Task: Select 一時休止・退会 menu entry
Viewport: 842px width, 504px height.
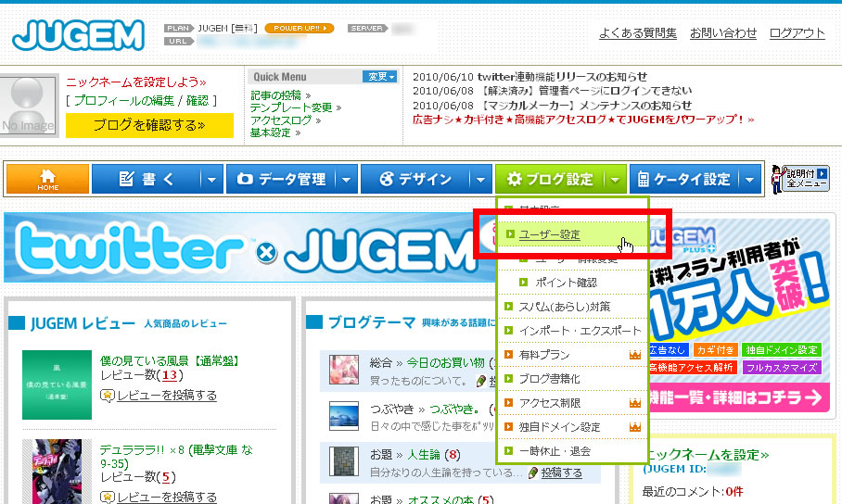Action: [x=555, y=451]
